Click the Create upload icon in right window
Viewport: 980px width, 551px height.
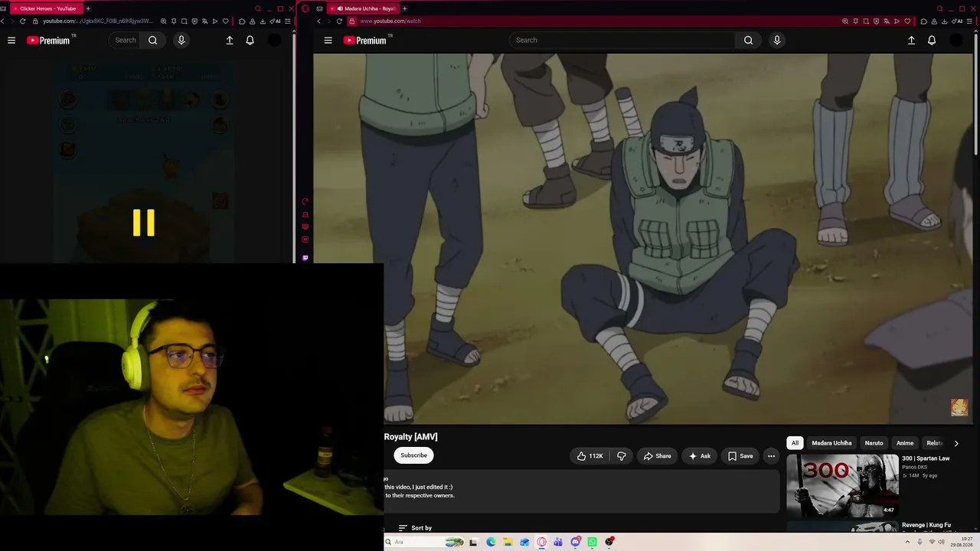coord(911,41)
